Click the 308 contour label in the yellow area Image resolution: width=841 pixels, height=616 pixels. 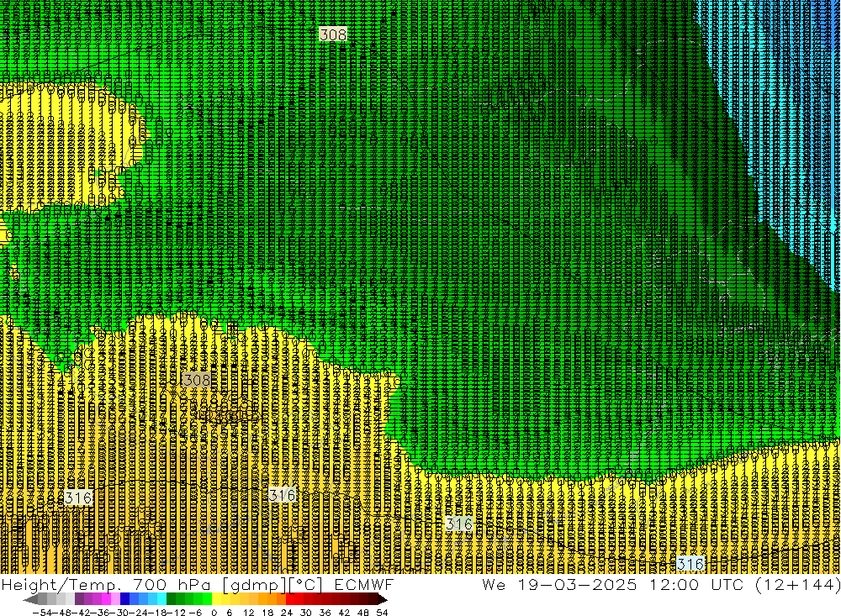196,380
